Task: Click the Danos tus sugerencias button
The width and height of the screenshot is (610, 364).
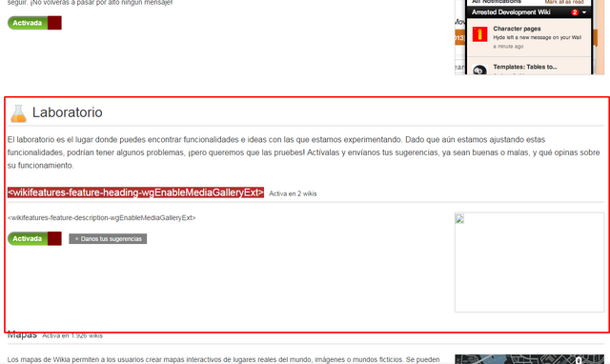Action: [x=108, y=239]
